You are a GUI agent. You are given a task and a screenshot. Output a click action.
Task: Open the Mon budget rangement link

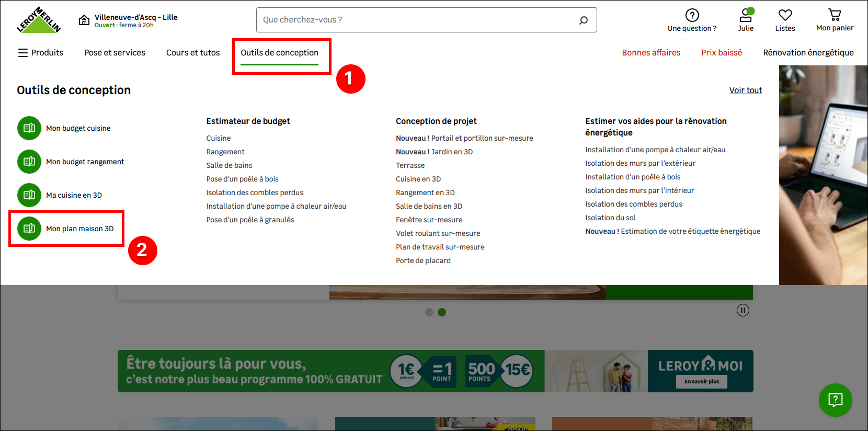click(x=85, y=162)
